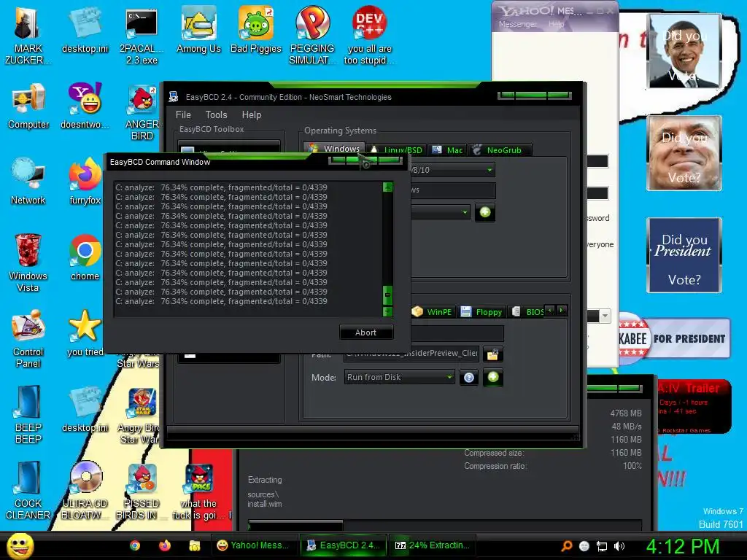The image size is (747, 560).
Task: Click the smiley Start button
Action: (20, 545)
